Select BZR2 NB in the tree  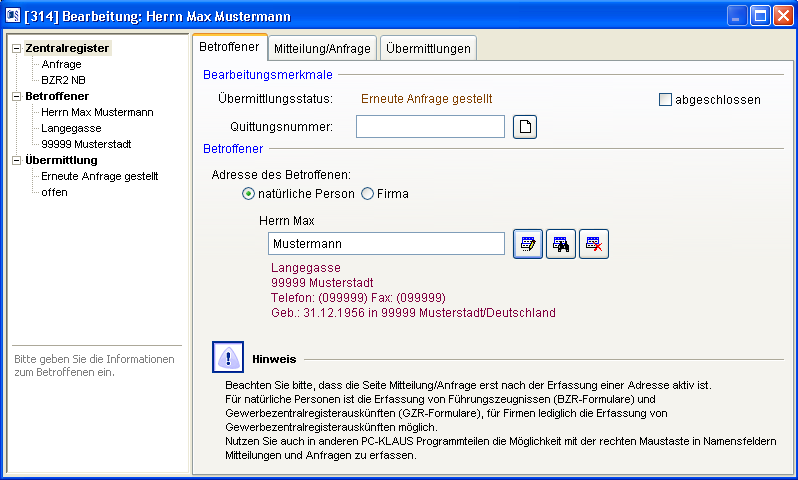[x=63, y=80]
